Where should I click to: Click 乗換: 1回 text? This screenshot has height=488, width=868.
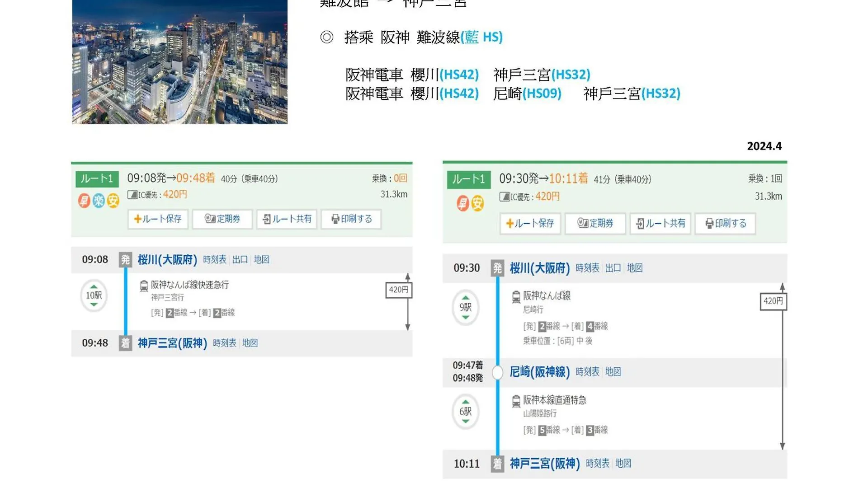(765, 179)
